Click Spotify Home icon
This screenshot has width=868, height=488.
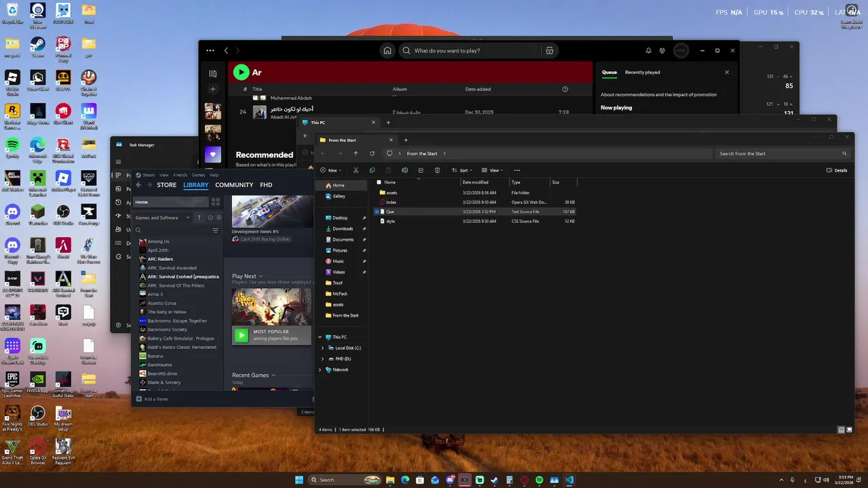(x=387, y=50)
